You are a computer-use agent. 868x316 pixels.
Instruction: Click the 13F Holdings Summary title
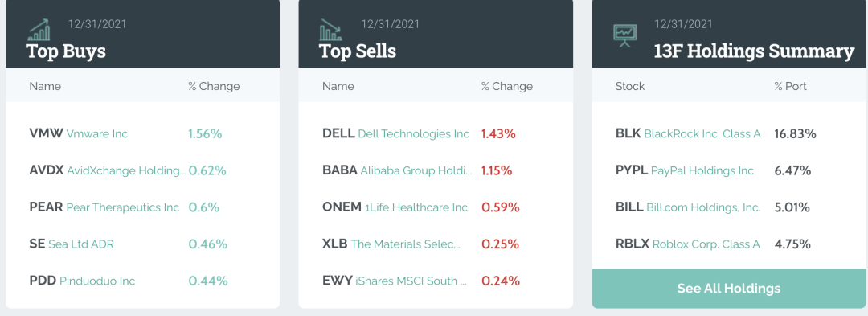point(754,51)
